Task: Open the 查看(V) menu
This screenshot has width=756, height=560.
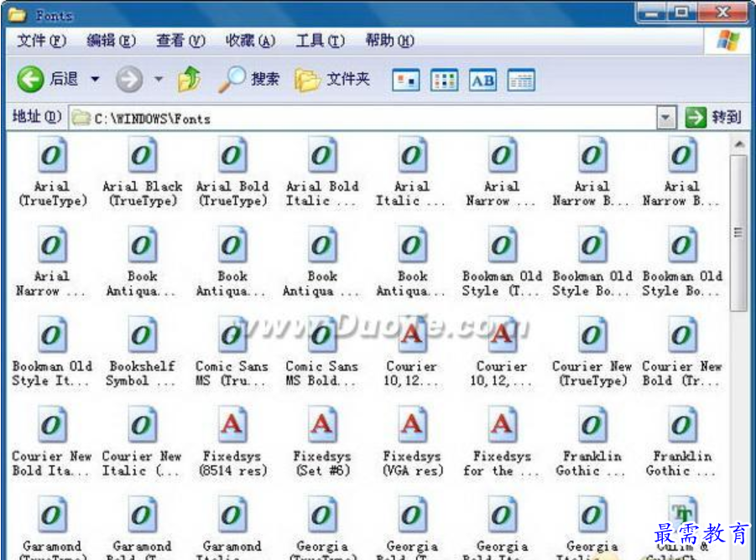Action: pos(180,41)
